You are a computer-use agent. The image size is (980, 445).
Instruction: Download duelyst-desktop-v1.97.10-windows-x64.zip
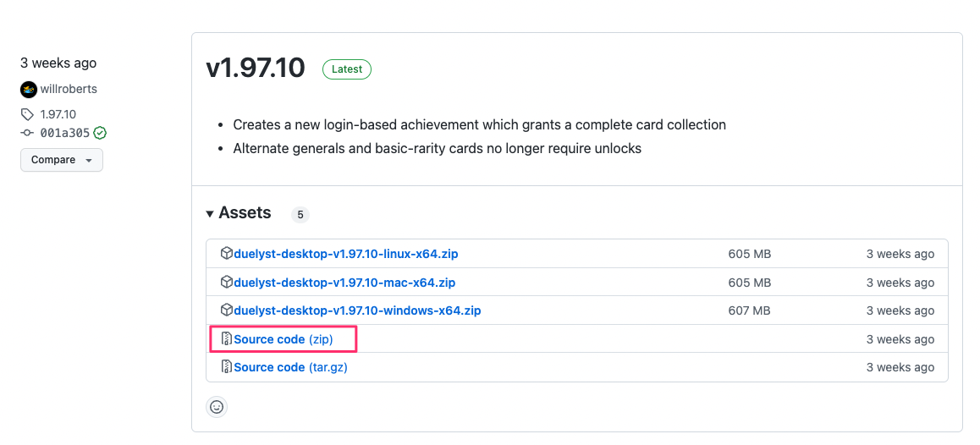tap(357, 310)
